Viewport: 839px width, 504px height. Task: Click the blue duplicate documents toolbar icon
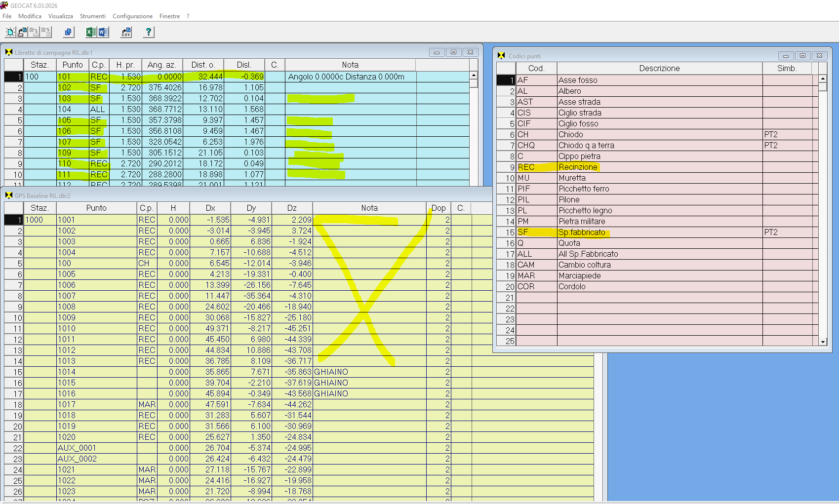click(68, 33)
